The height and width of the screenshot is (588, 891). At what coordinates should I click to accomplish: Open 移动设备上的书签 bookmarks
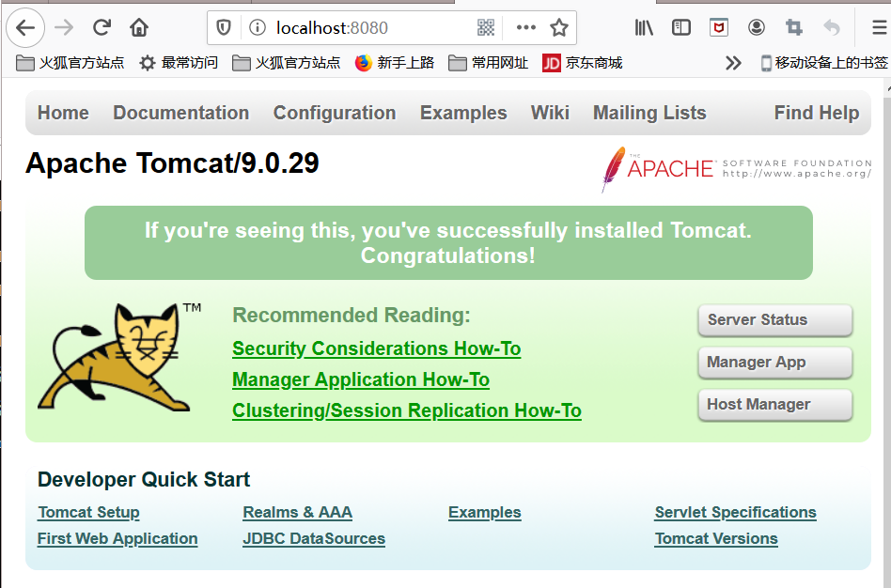tap(824, 63)
